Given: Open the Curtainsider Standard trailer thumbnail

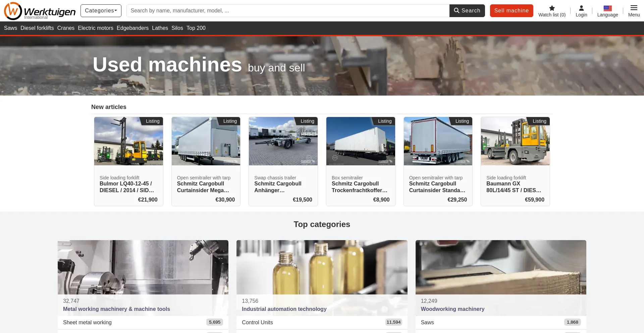Looking at the screenshot, I should pyautogui.click(x=438, y=141).
